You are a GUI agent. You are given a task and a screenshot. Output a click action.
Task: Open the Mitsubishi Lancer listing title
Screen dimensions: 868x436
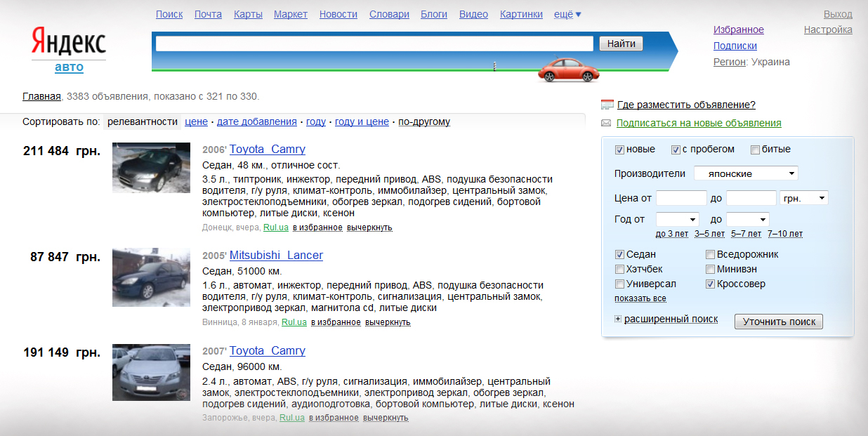(x=276, y=255)
